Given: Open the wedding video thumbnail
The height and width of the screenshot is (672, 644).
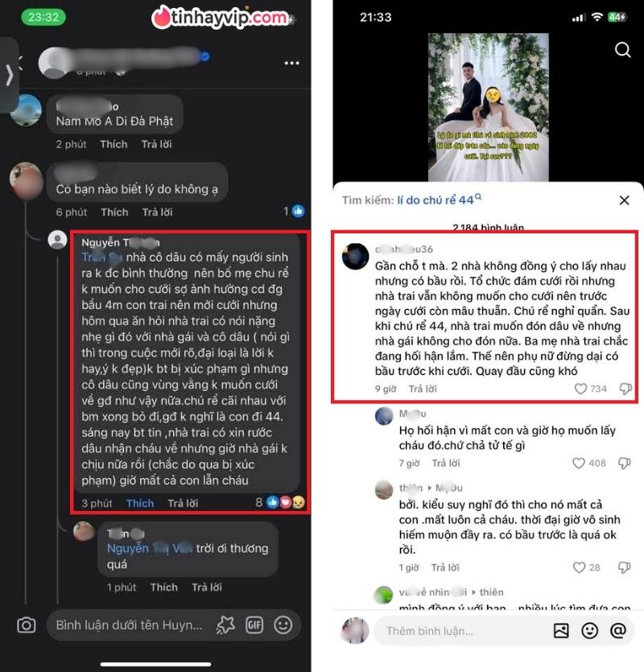Looking at the screenshot, I should (x=489, y=107).
